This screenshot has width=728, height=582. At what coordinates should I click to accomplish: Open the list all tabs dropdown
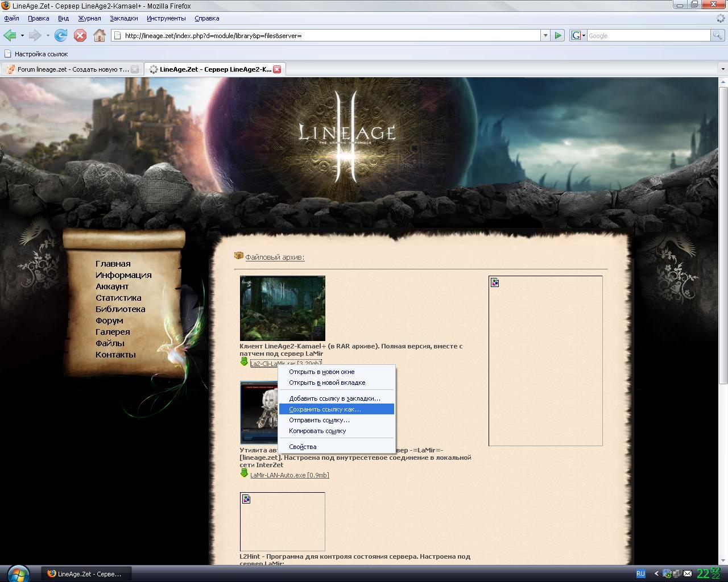pyautogui.click(x=723, y=69)
